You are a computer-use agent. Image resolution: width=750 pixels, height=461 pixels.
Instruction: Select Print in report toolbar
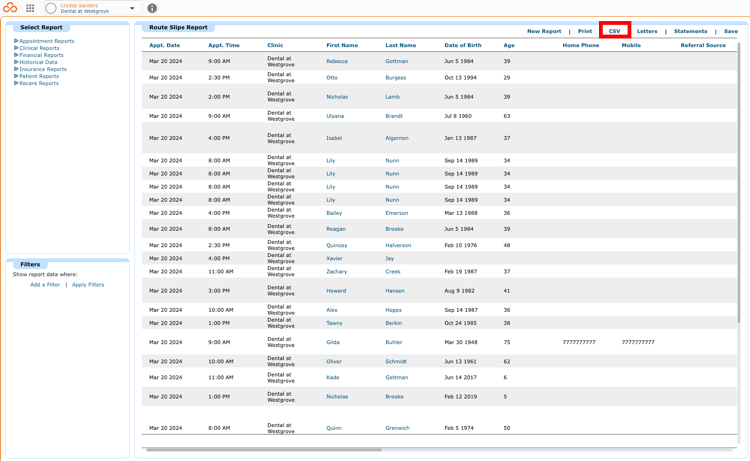click(x=585, y=31)
